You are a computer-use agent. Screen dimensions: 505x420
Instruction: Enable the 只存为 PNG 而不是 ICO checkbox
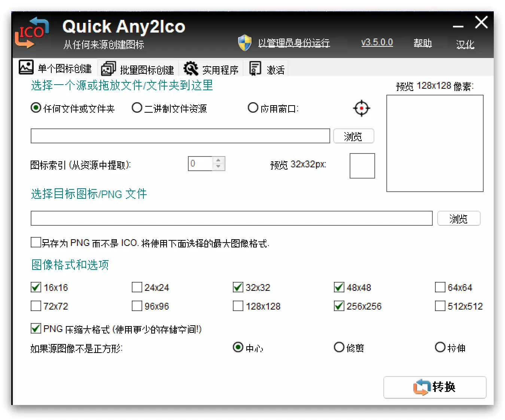pos(36,242)
